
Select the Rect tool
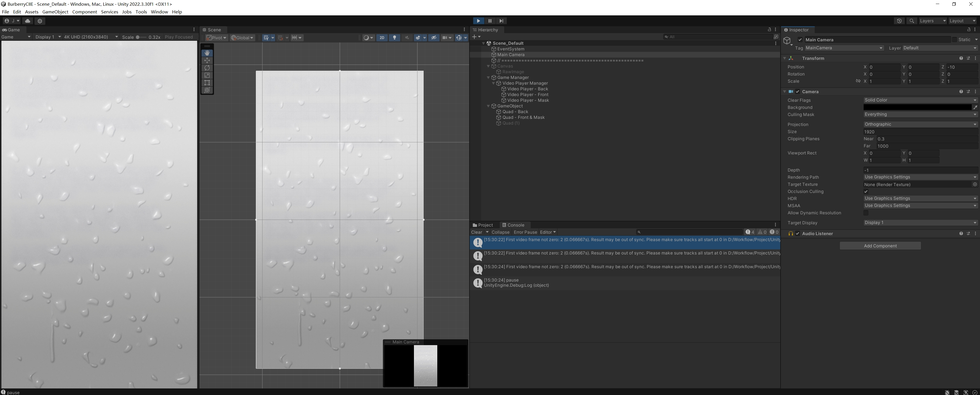coord(207,83)
